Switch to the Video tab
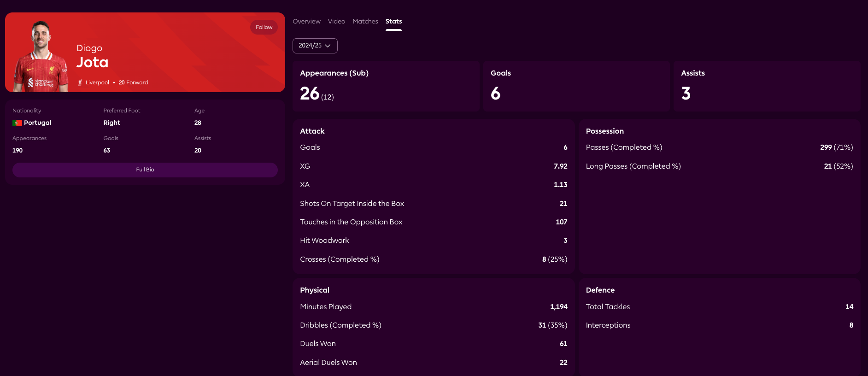Screen dimensions: 868x376 point(336,21)
